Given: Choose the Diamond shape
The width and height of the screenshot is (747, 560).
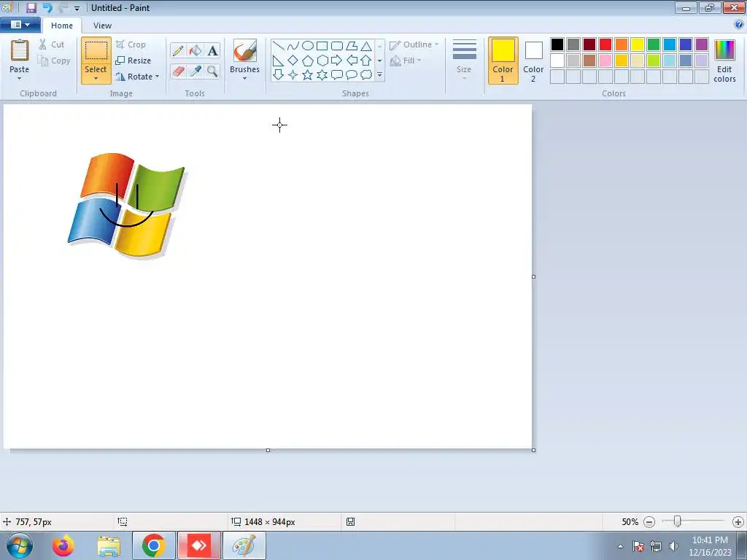Looking at the screenshot, I should (x=293, y=61).
